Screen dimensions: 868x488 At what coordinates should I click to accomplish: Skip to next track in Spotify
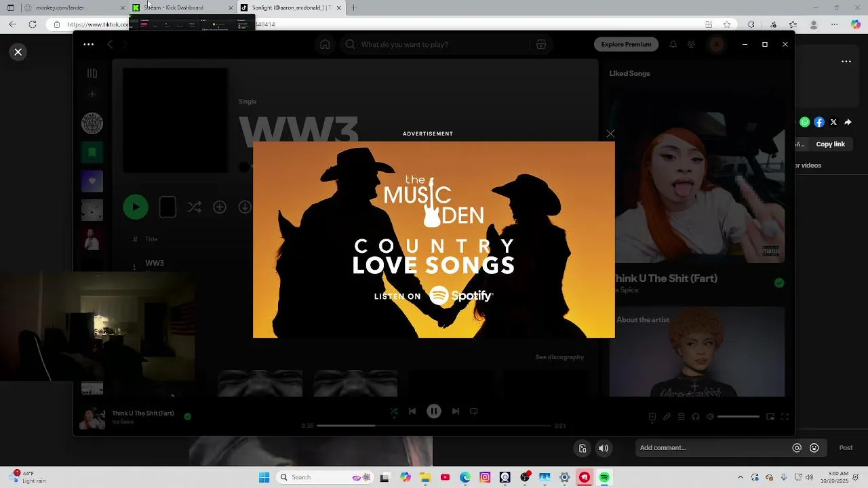point(456,411)
